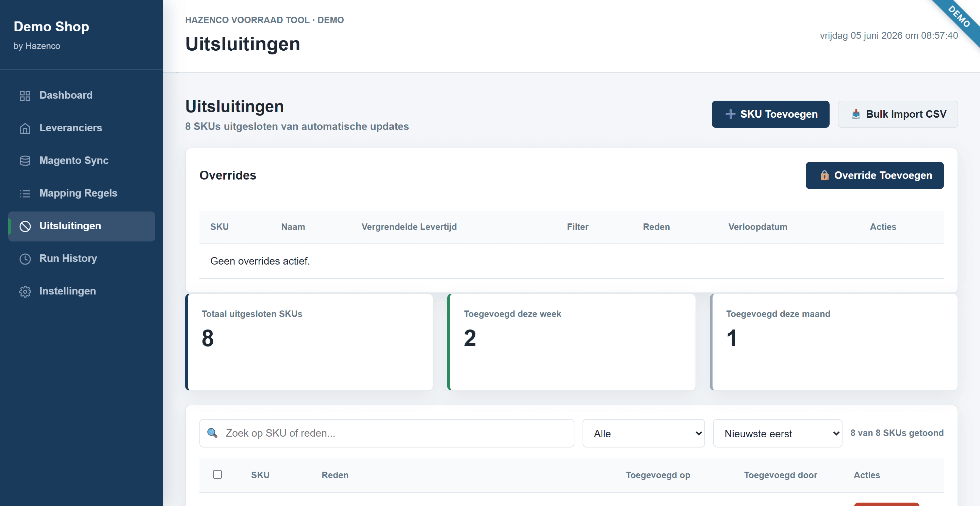Click Naam column header
980x506 pixels.
(293, 227)
